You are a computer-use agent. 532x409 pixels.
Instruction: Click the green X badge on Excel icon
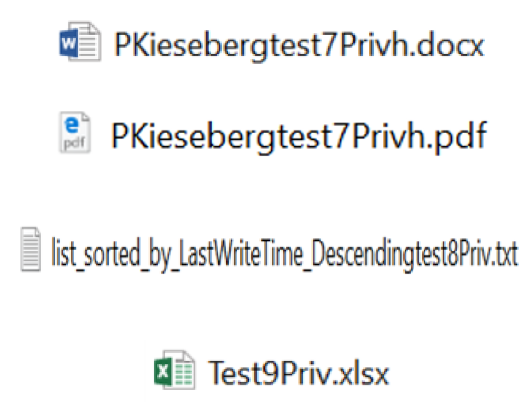coord(163,371)
